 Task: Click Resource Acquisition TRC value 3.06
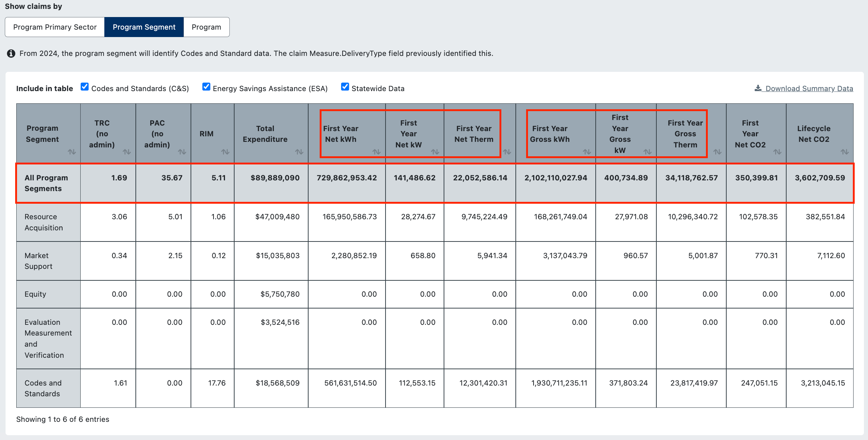(x=119, y=217)
